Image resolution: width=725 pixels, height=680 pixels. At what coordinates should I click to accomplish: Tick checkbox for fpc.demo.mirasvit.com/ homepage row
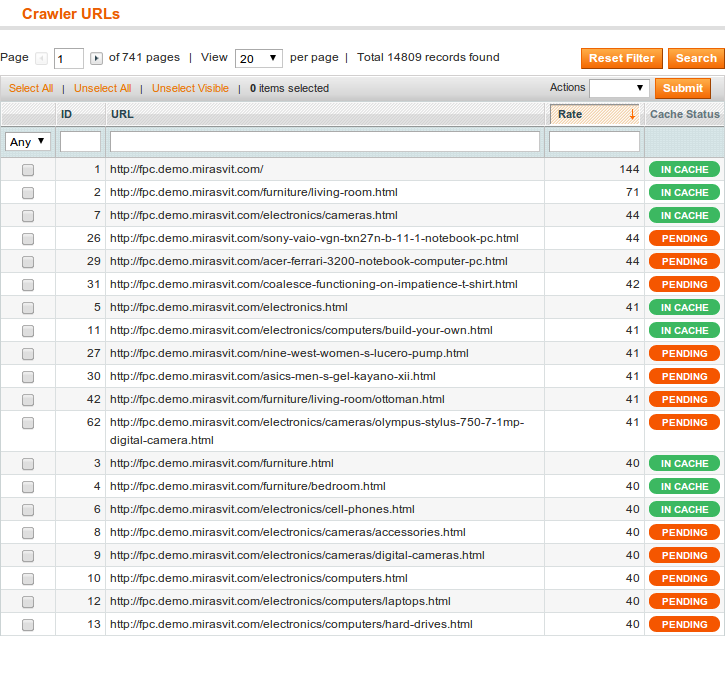click(x=28, y=170)
